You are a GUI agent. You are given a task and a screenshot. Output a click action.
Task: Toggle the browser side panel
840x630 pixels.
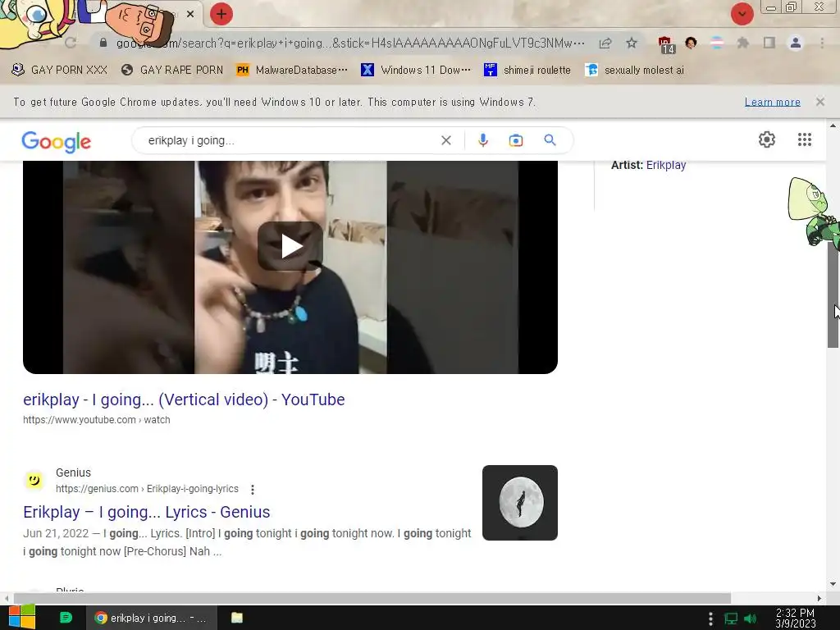point(769,43)
